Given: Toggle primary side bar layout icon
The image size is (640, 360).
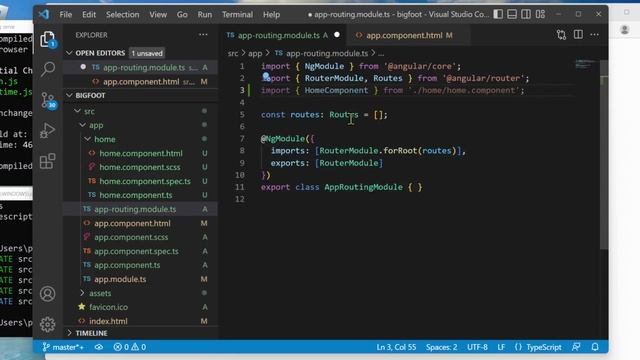Looking at the screenshot, I should (x=498, y=14).
